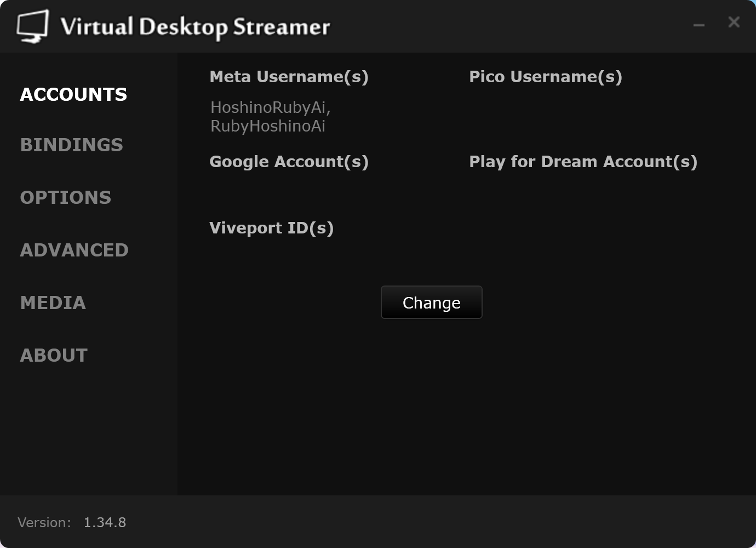This screenshot has height=548, width=756.
Task: Switch to the BINDINGS tab
Action: pos(72,145)
